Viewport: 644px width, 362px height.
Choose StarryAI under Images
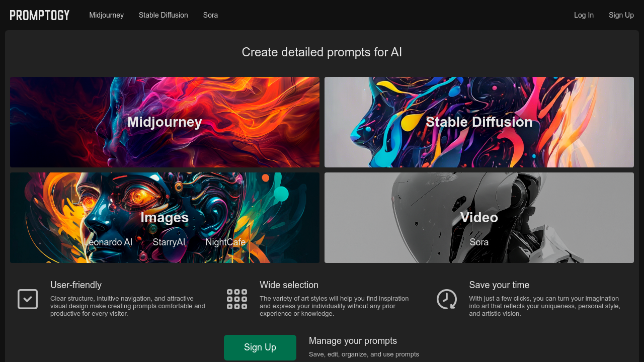[169, 242]
